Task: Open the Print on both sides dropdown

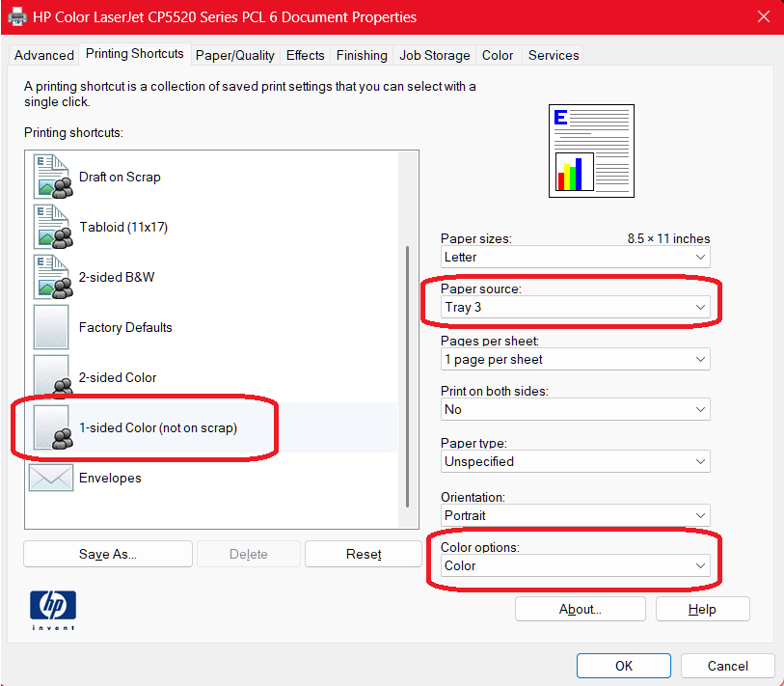Action: point(575,409)
